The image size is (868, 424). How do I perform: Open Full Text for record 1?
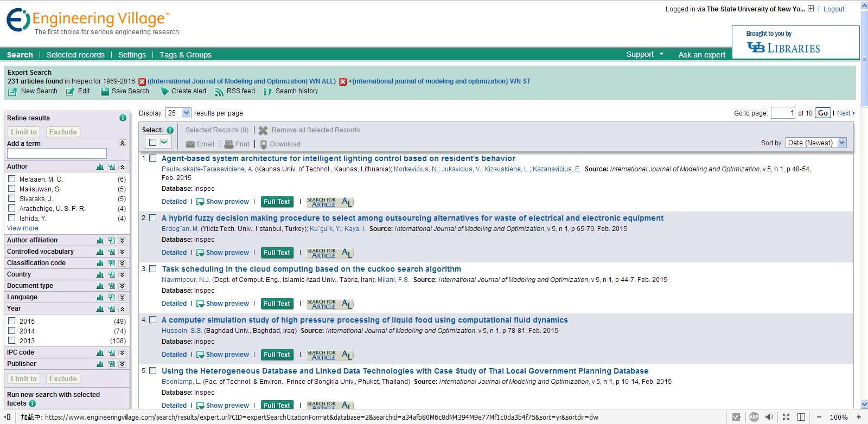coord(277,202)
